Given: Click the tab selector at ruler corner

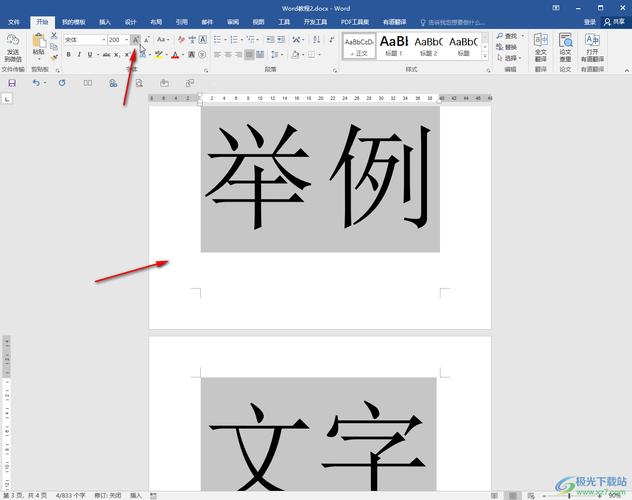Looking at the screenshot, I should pos(7,99).
